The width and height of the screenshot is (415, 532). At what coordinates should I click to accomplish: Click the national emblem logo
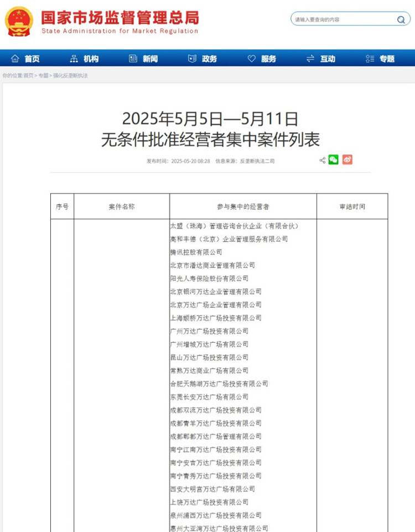tap(19, 22)
